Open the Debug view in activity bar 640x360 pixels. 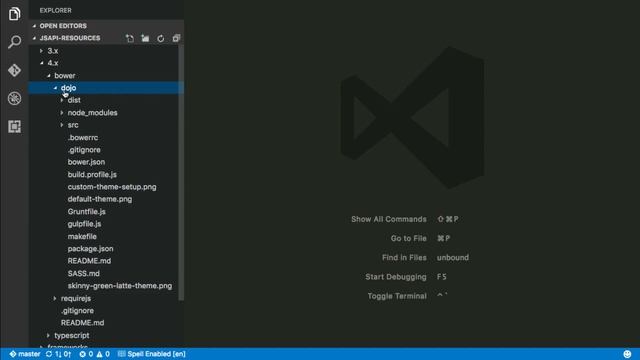tap(14, 98)
